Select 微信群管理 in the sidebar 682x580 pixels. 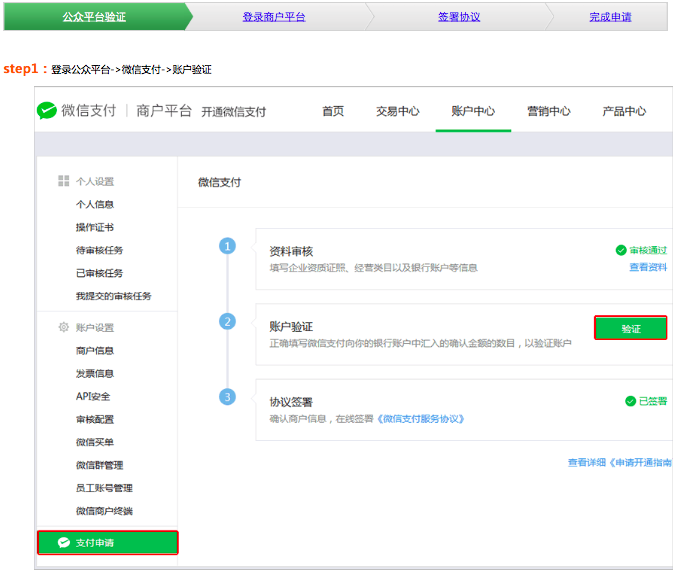coord(100,465)
